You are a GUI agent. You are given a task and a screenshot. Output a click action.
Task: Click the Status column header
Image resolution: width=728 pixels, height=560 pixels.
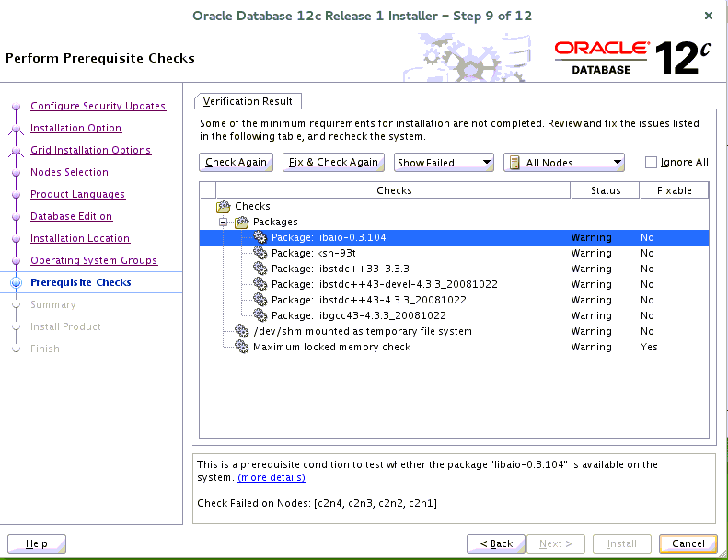[606, 190]
